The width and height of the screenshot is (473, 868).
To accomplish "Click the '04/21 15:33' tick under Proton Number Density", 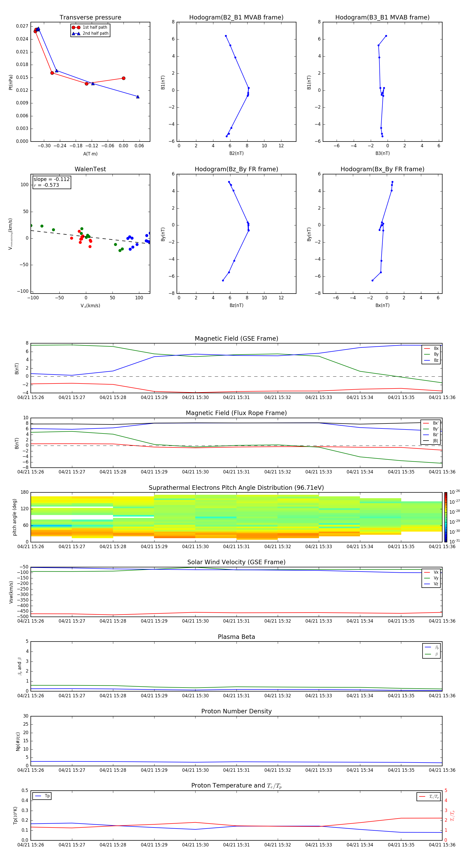I will [318, 770].
